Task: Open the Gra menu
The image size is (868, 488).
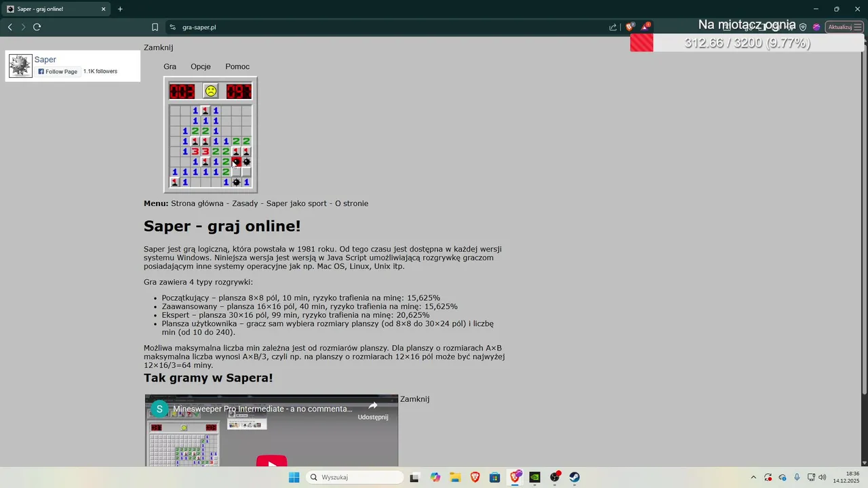Action: (170, 66)
